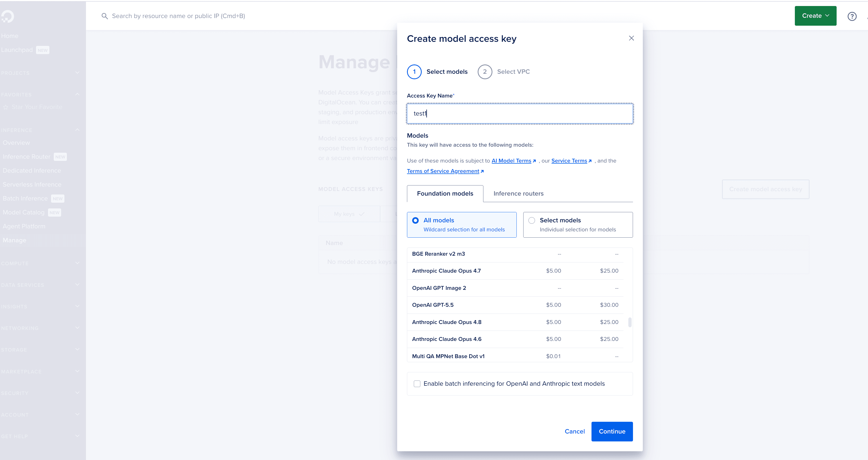Open Manage in sidebar
Viewport: 868px width, 460px height.
coord(14,240)
